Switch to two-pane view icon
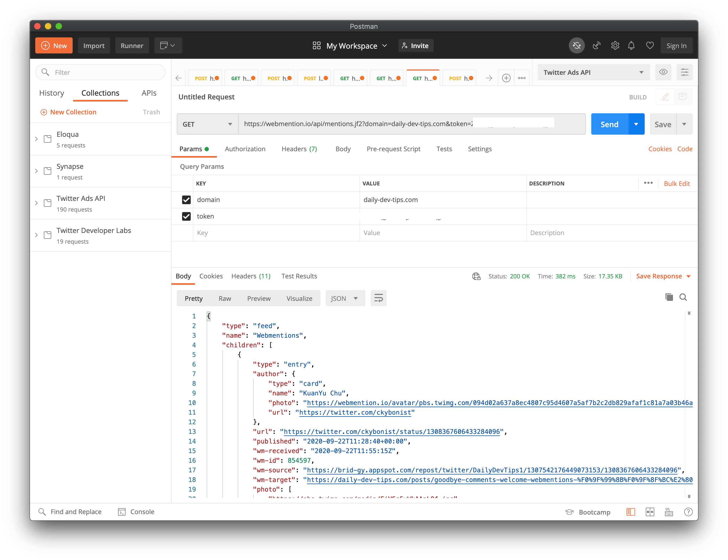The image size is (728, 560). [650, 512]
